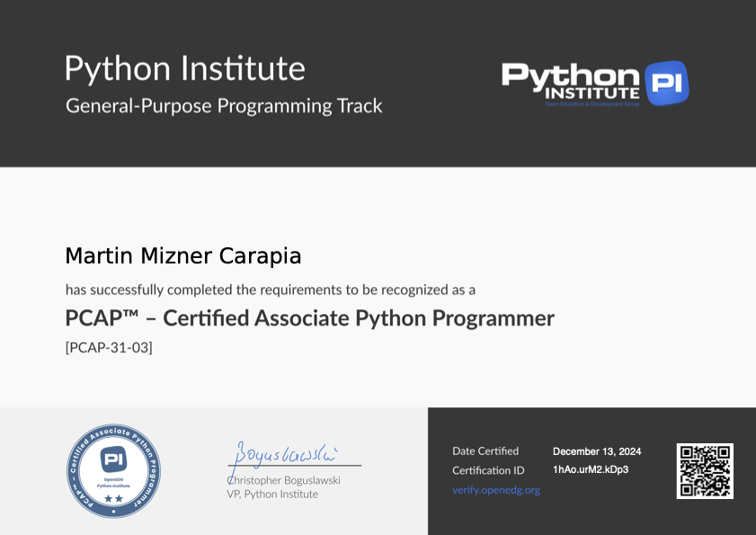Click the PCAP Certified Associate Python Programmer title
The image size is (756, 535).
309,318
